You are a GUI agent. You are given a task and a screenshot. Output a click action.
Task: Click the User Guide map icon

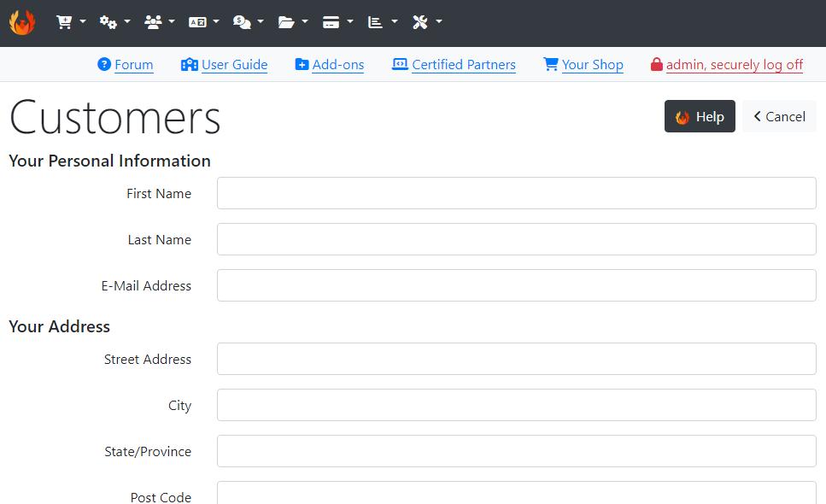pos(189,64)
